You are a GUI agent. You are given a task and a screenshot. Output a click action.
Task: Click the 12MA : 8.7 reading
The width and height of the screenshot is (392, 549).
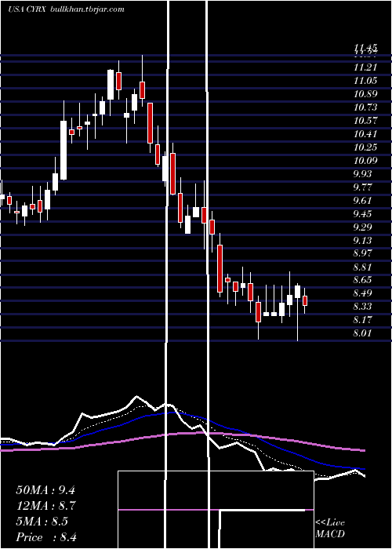tap(46, 506)
